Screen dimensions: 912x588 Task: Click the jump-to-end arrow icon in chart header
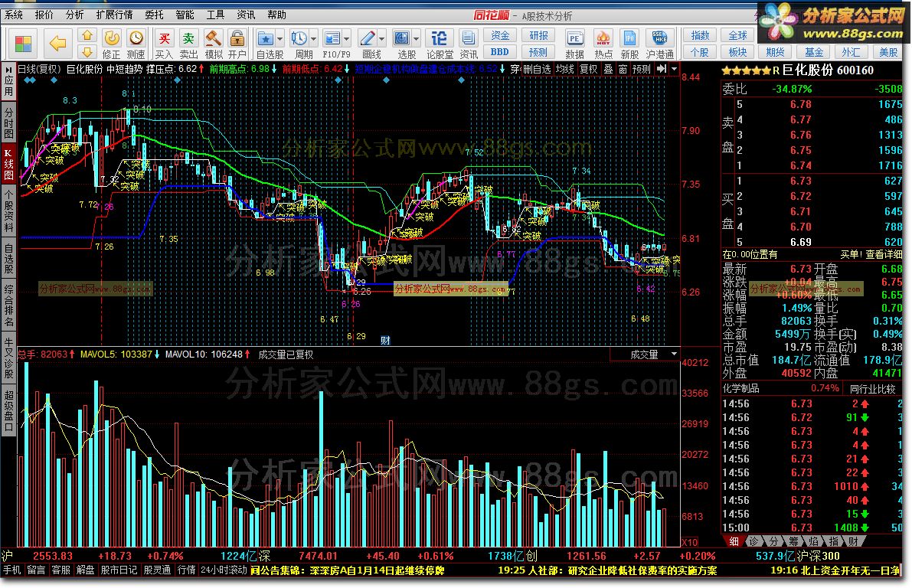tap(662, 69)
